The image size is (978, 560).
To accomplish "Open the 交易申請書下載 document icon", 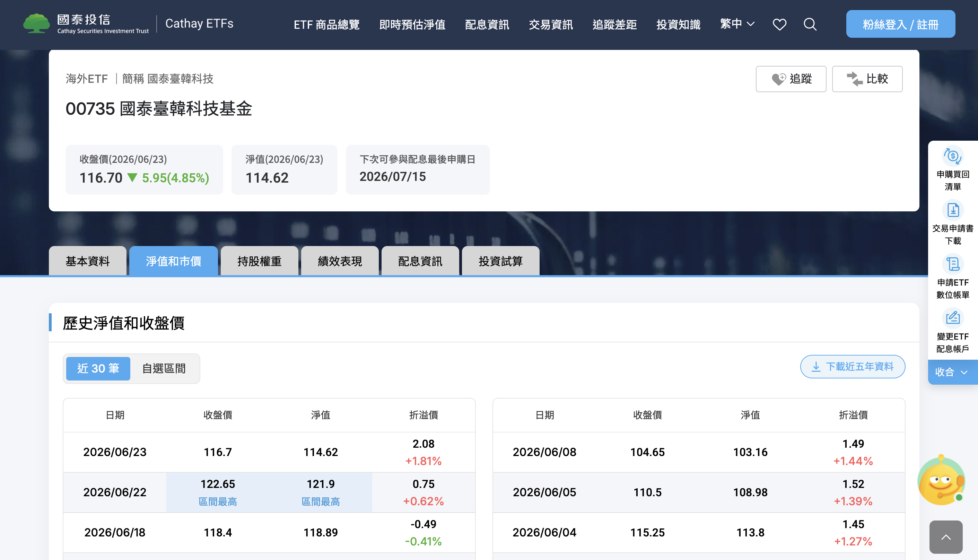I will tap(953, 210).
